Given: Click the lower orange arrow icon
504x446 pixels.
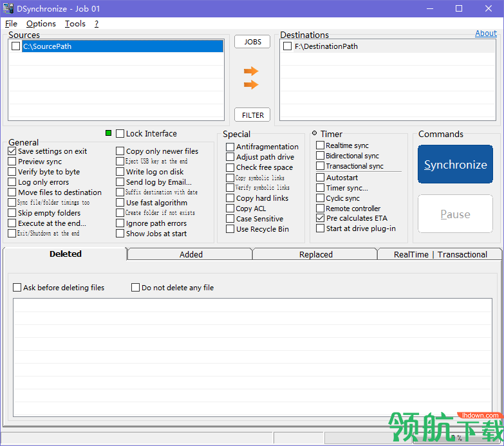Looking at the screenshot, I should (251, 85).
